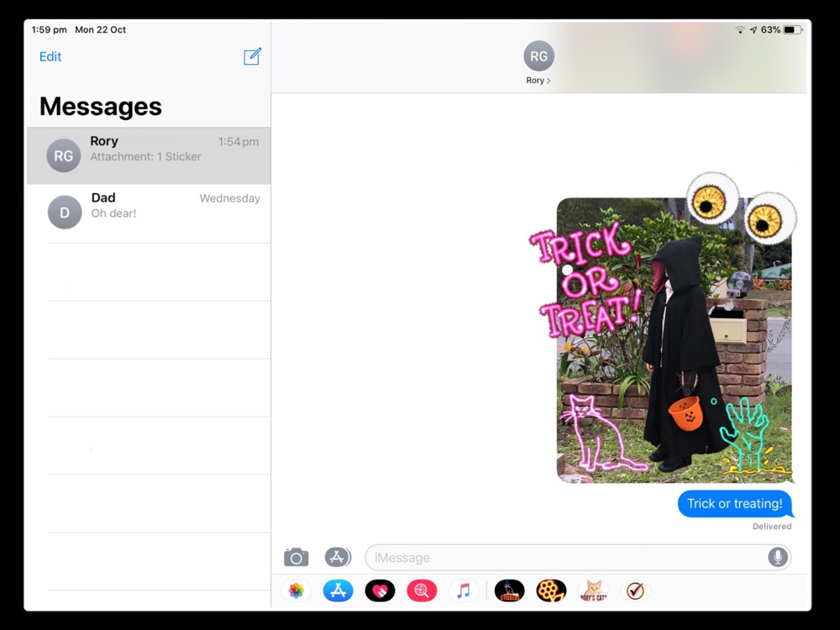Tap the pink Trick or Treat sticker
This screenshot has width=840, height=630.
585,280
